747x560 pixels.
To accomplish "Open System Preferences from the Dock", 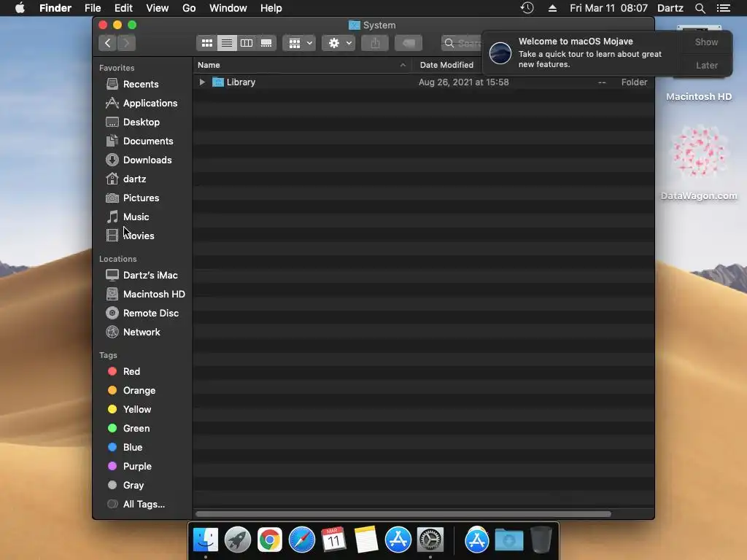I will (x=430, y=540).
